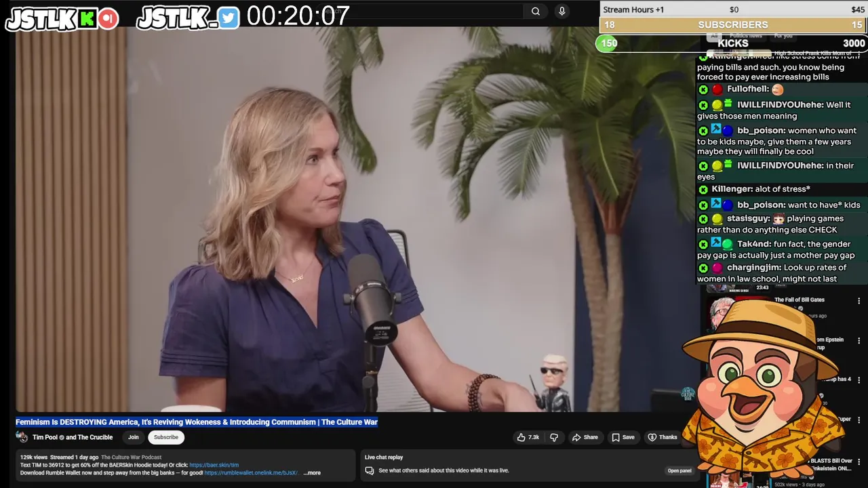This screenshot has width=868, height=488.
Task: Click green badge next to chargingjim message
Action: (x=703, y=268)
